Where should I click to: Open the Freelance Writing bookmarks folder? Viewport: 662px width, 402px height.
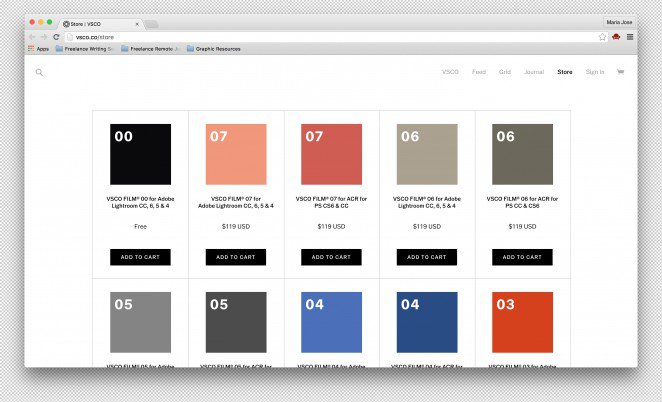tap(85, 49)
